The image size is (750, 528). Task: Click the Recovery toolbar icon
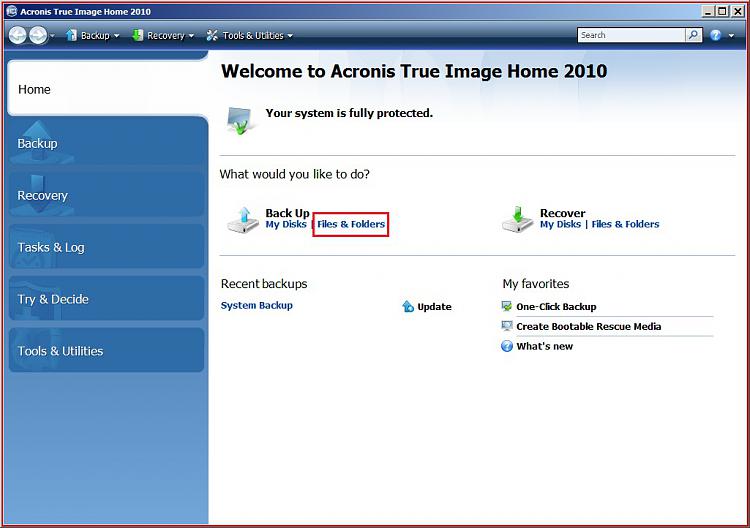pos(138,35)
